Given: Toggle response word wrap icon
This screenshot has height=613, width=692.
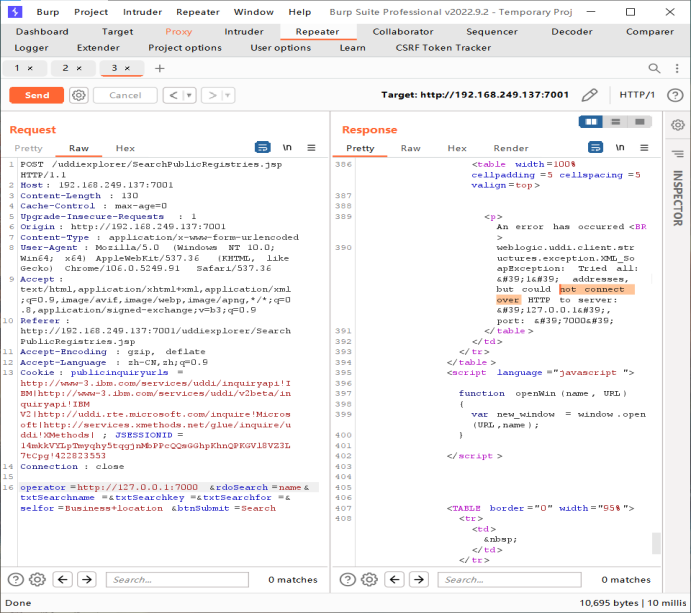Looking at the screenshot, I should [x=595, y=147].
